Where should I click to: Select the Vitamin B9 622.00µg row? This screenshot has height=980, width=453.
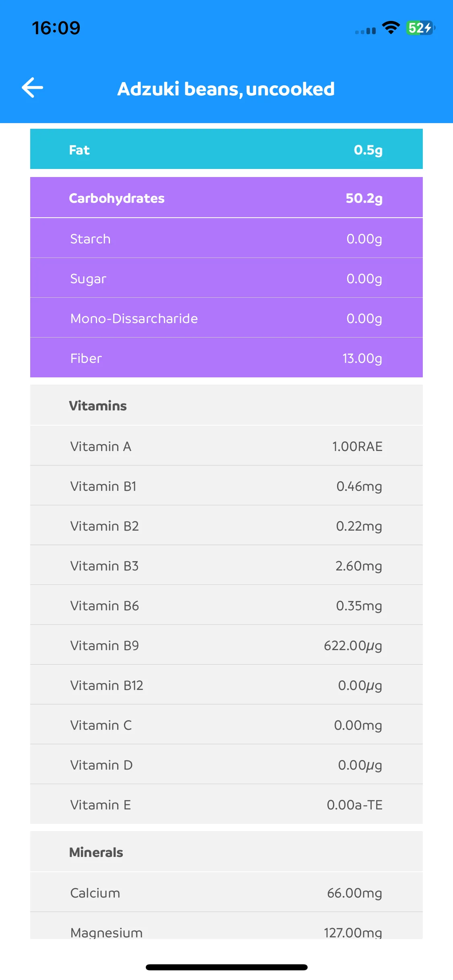click(x=226, y=645)
